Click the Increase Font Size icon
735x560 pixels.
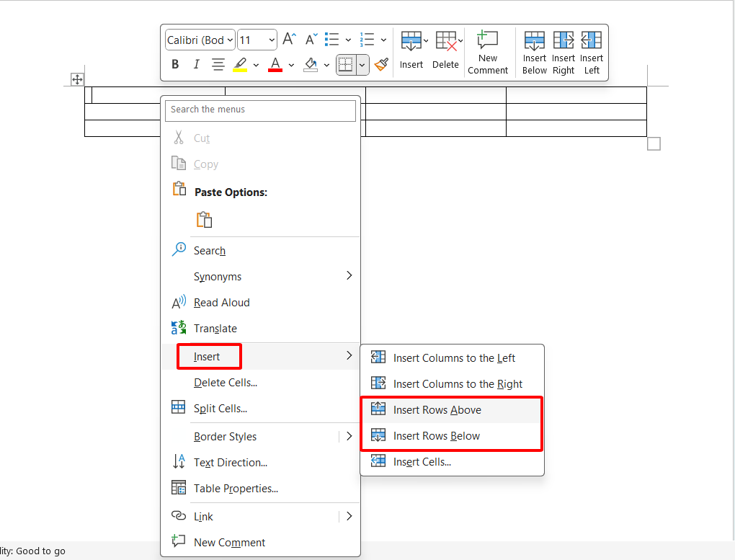(x=289, y=40)
